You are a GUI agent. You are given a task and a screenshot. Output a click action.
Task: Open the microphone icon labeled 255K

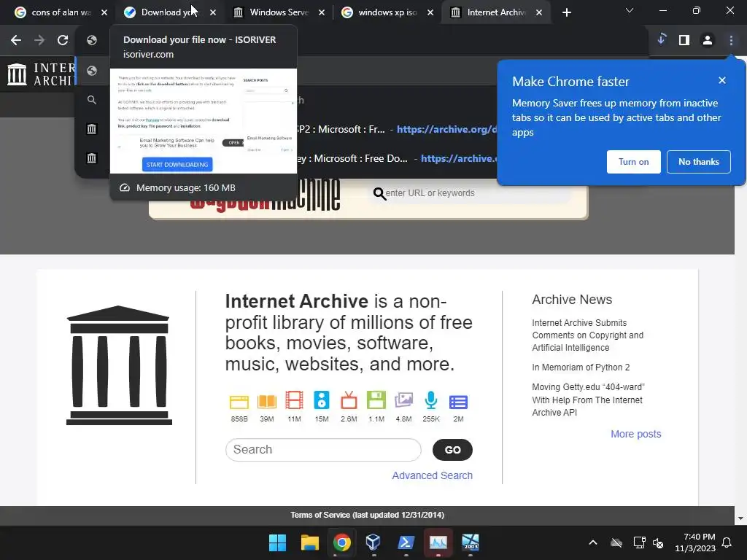pyautogui.click(x=431, y=400)
